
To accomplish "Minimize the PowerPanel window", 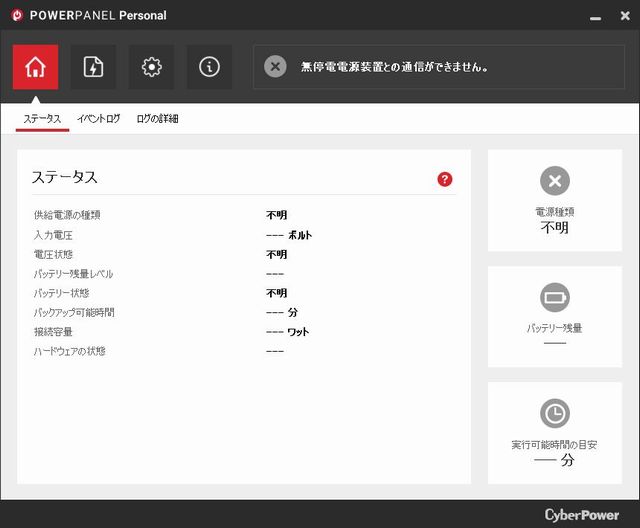I will click(x=595, y=18).
